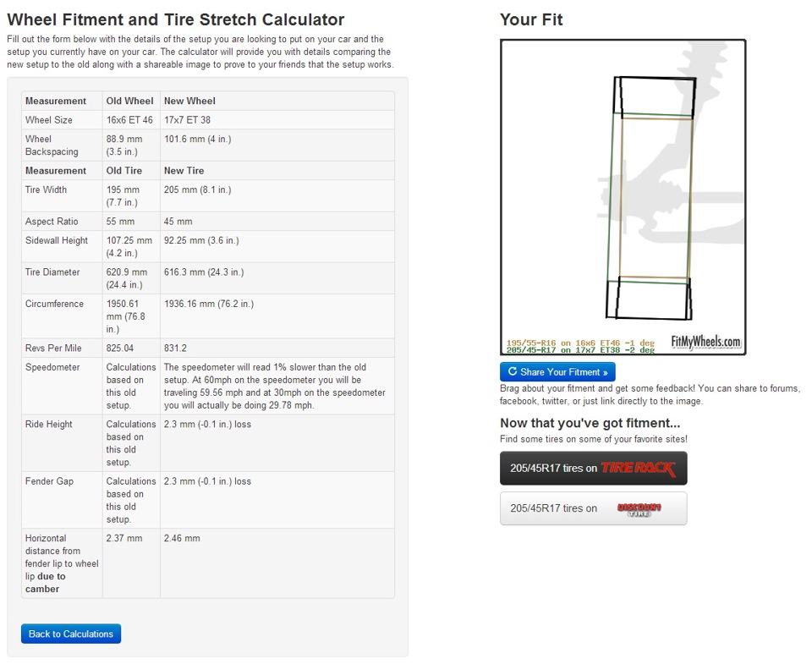Open 205/45R17 tires on Tire Rack
This screenshot has width=812, height=664.
(594, 469)
